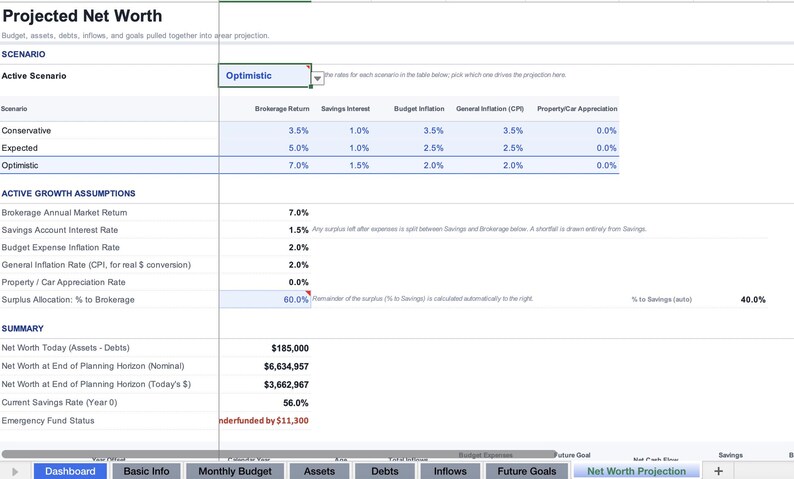Click the SCENARIO section heading
The image size is (794, 479).
(x=23, y=54)
